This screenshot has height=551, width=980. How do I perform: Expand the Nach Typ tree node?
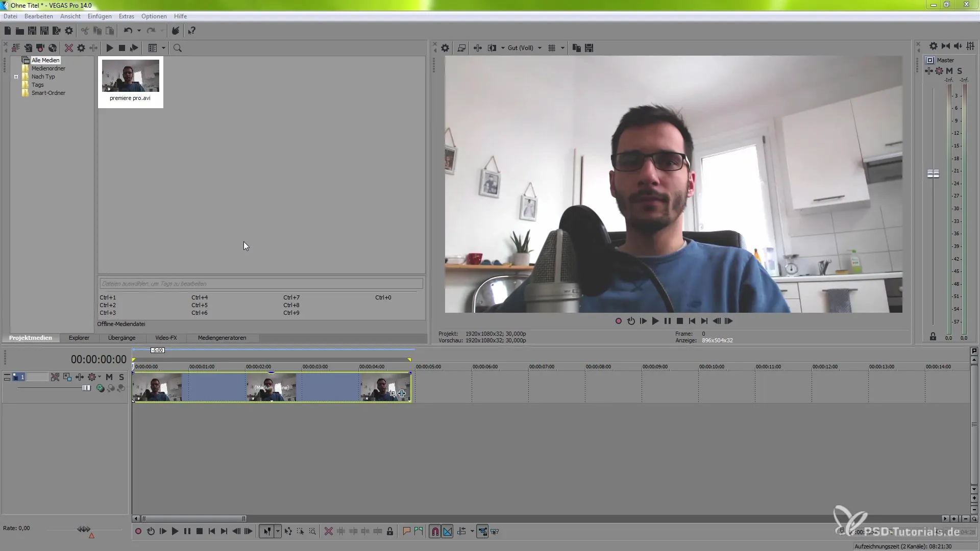click(x=16, y=77)
